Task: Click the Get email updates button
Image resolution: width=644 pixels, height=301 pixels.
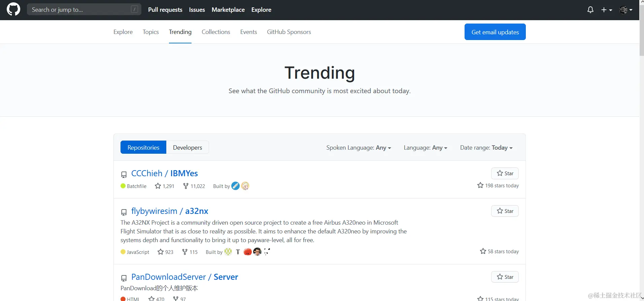Action: (x=495, y=32)
